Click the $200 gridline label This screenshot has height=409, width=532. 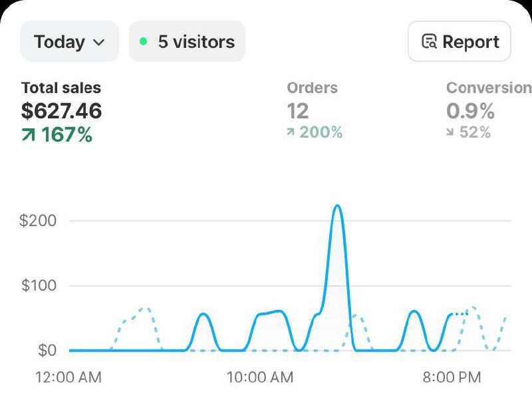point(38,221)
